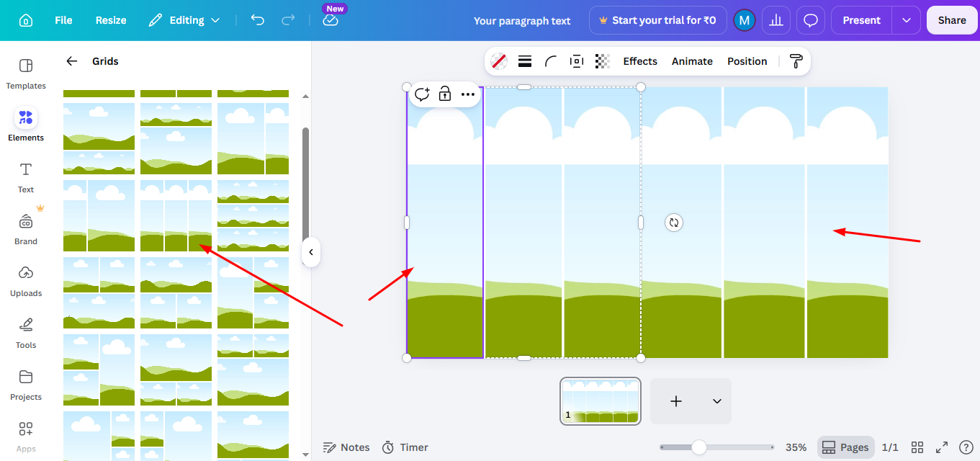Open the grid spacing icon
The image size is (980, 461).
coord(576,61)
